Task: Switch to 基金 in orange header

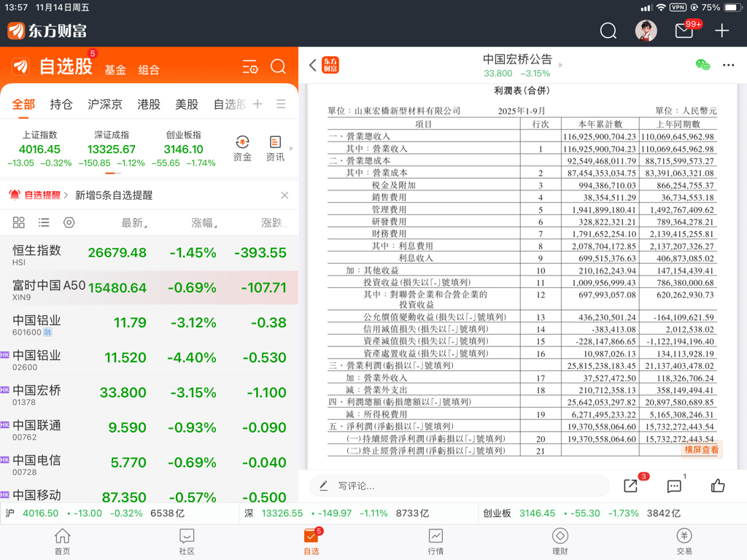Action: (x=115, y=70)
